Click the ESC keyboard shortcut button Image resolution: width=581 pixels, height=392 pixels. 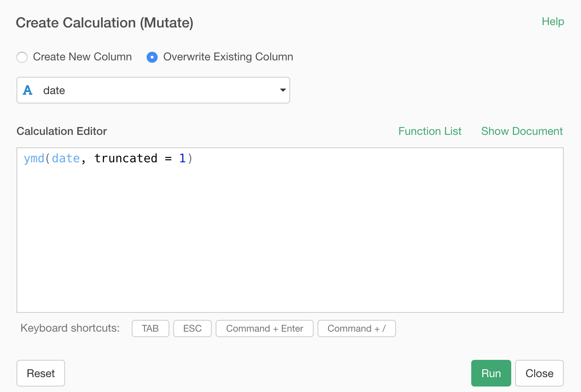[x=192, y=328]
